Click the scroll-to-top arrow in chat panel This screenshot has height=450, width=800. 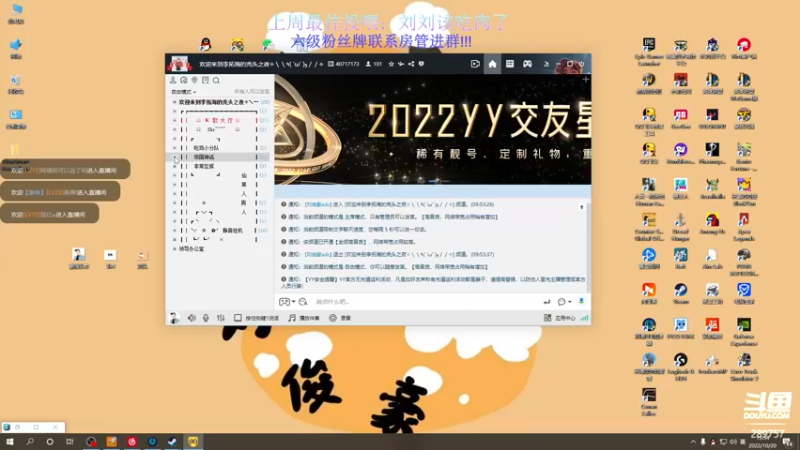pos(581,207)
